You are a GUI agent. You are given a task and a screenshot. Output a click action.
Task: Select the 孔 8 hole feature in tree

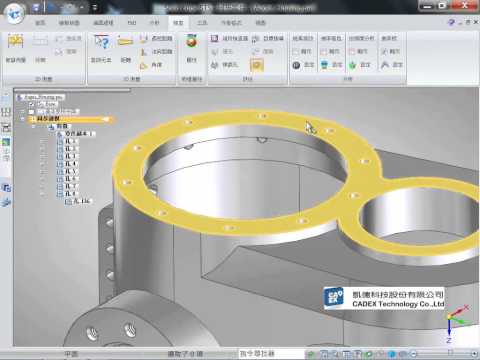pyautogui.click(x=68, y=194)
